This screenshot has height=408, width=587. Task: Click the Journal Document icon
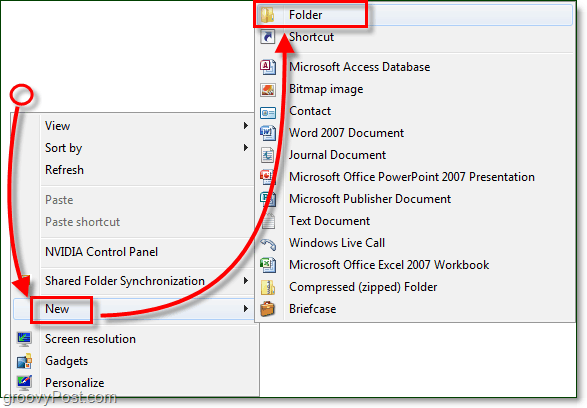(268, 155)
